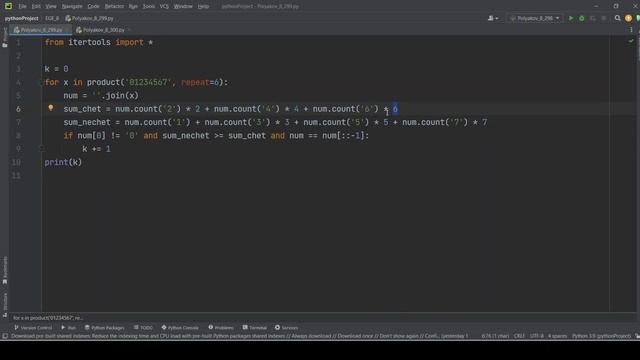Click on 'sum_nechet' at start of line 7
This screenshot has width=640, height=360.
87,122
